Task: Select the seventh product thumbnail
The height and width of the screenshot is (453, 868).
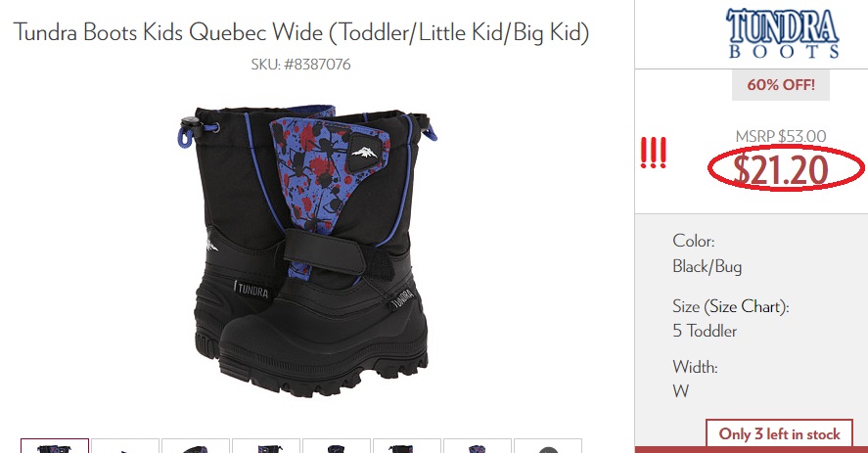Action: (478, 446)
